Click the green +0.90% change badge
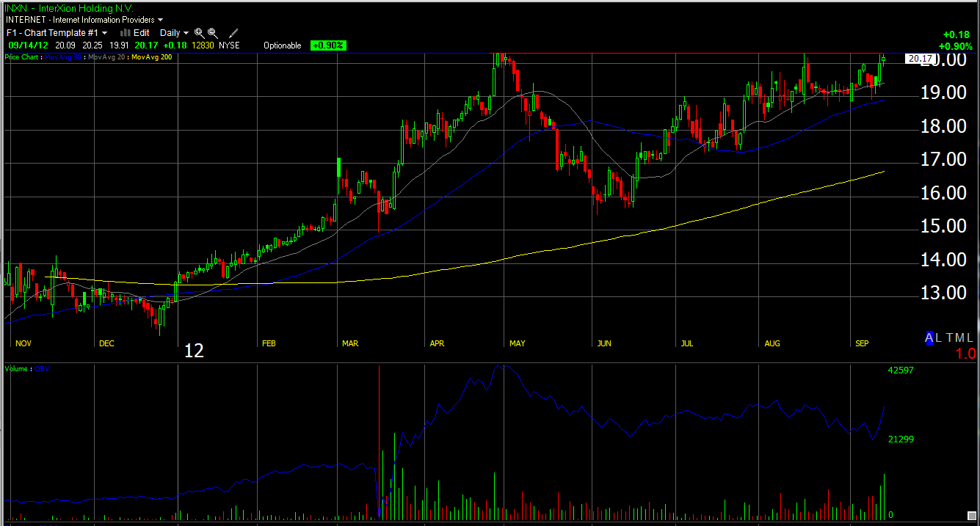Viewport: 980px width, 526px height. pos(328,45)
